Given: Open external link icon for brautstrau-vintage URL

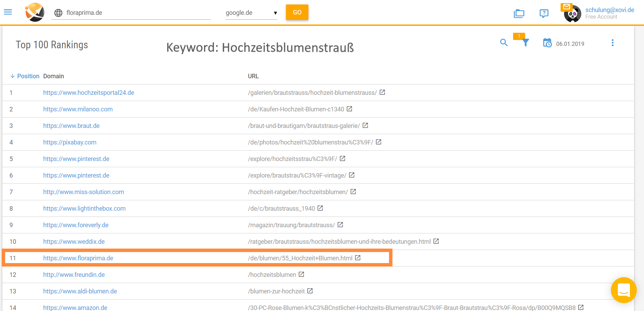Looking at the screenshot, I should click(351, 175).
